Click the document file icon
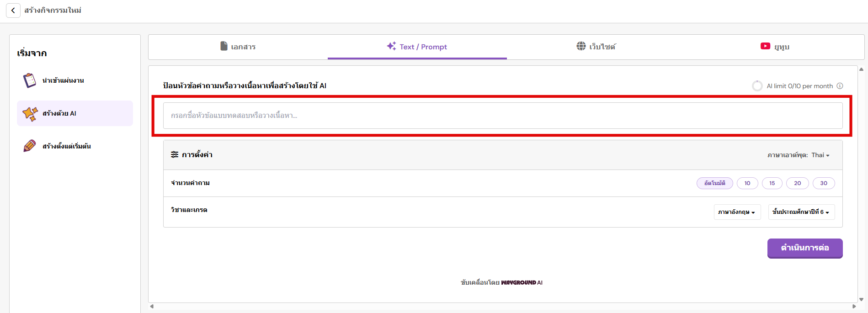 click(224, 46)
